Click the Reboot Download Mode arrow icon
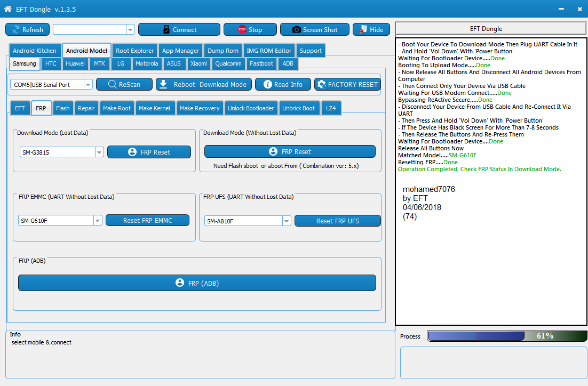 click(x=163, y=84)
